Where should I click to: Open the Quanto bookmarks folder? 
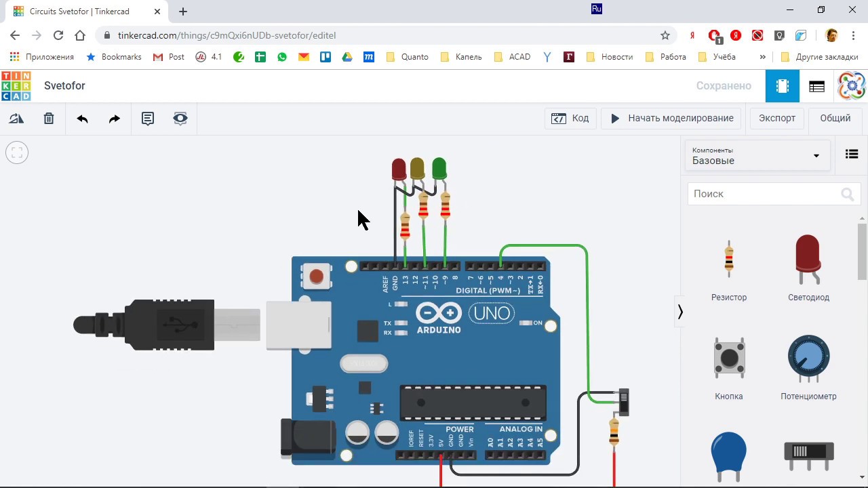(407, 57)
